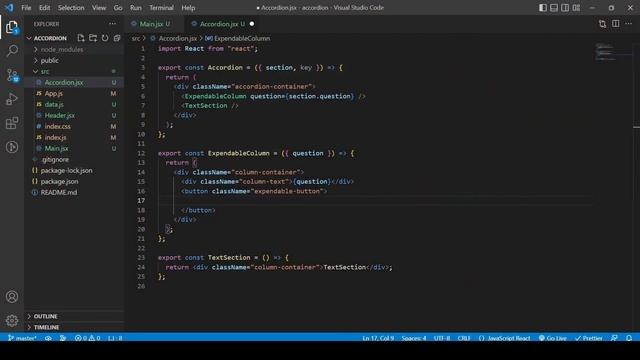
Task: Open the Help menu
Action: pyautogui.click(x=188, y=8)
